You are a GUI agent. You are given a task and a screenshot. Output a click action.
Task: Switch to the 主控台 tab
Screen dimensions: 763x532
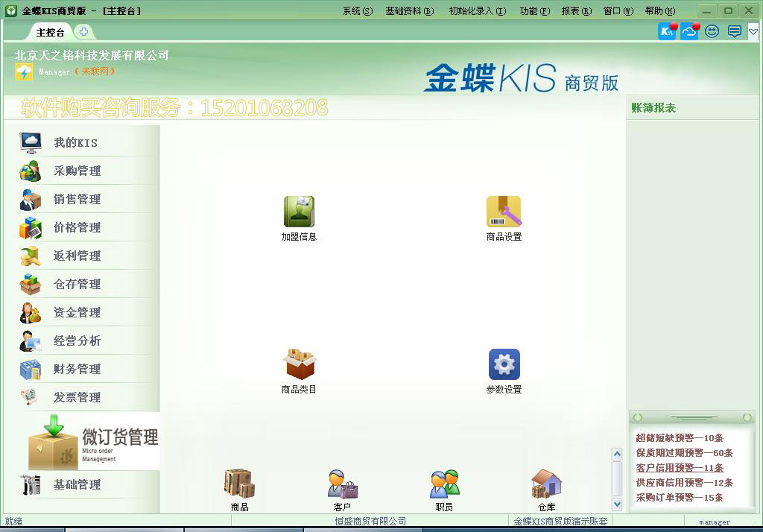point(49,32)
